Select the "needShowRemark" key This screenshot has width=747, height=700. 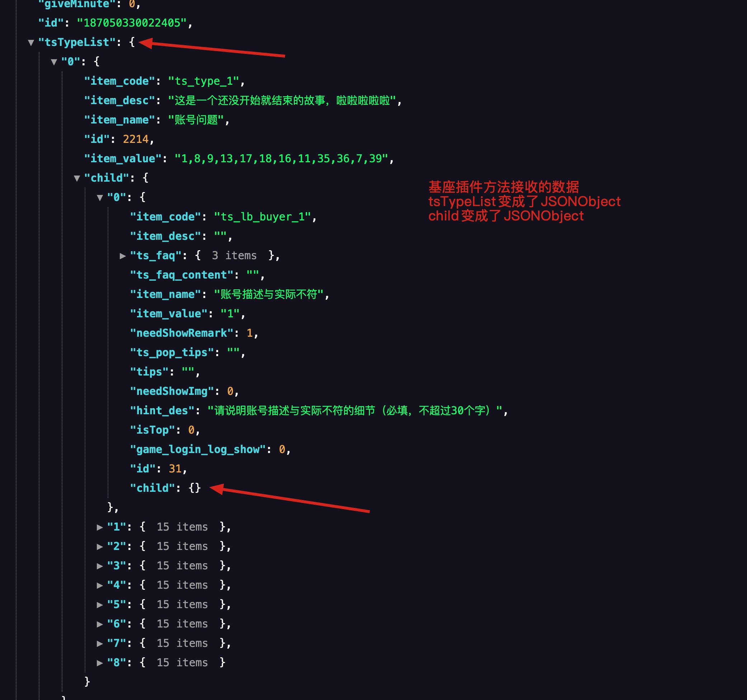(182, 333)
